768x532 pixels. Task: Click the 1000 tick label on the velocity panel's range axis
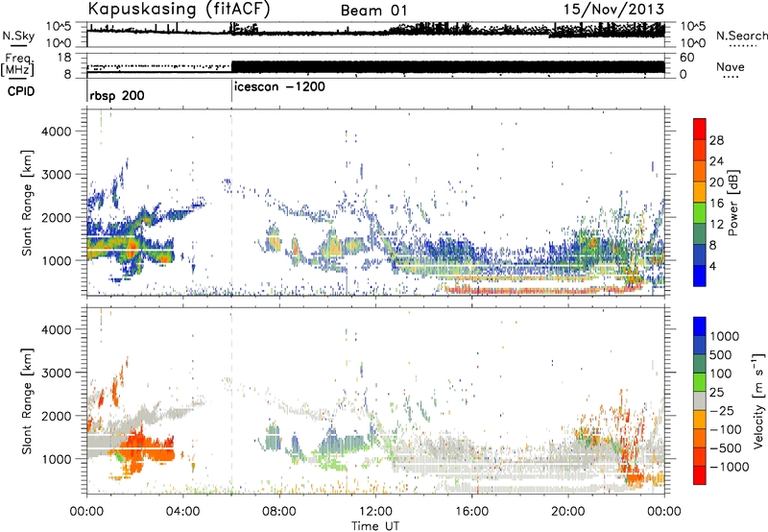57,459
